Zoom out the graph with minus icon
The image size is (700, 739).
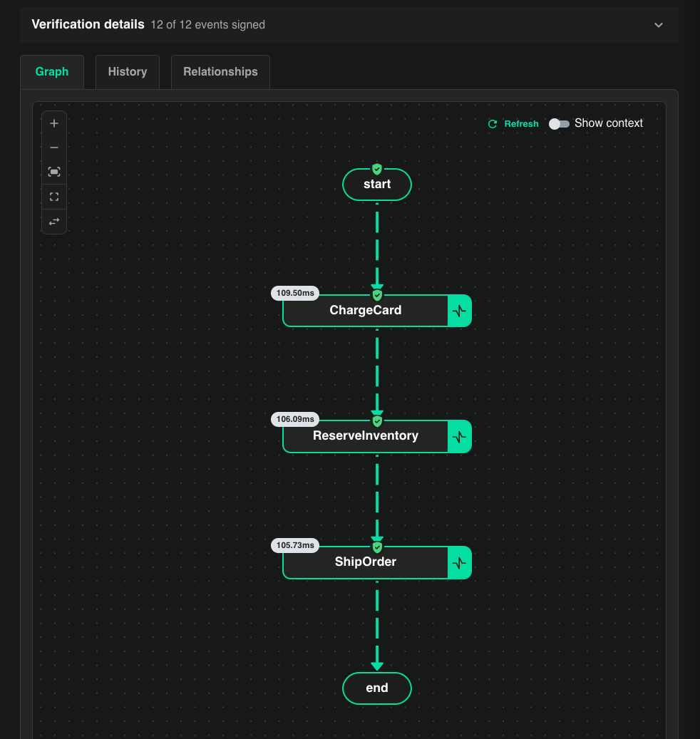tap(54, 148)
